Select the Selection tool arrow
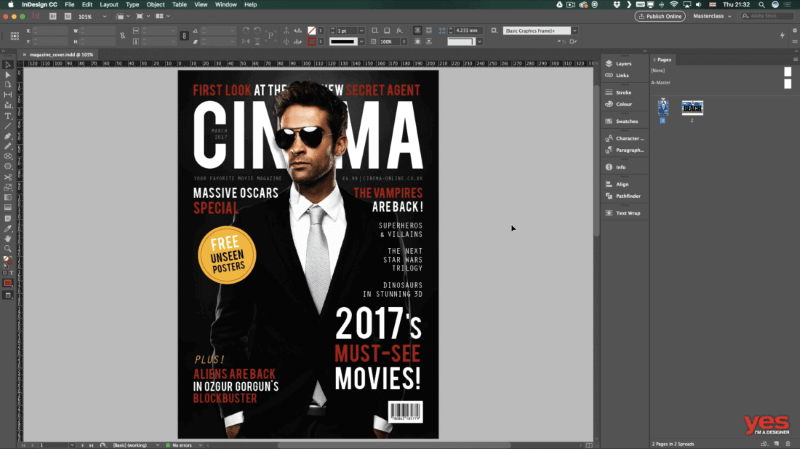This screenshot has width=800, height=449. (x=8, y=65)
